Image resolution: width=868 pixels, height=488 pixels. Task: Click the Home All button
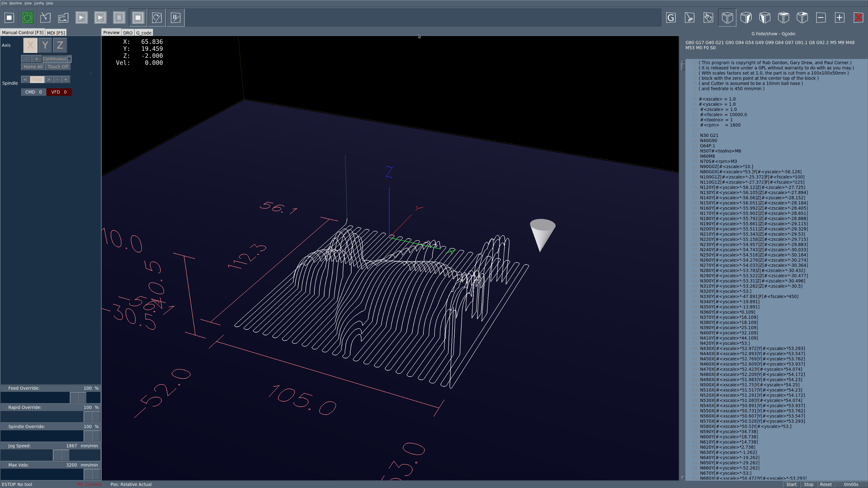[x=33, y=67]
